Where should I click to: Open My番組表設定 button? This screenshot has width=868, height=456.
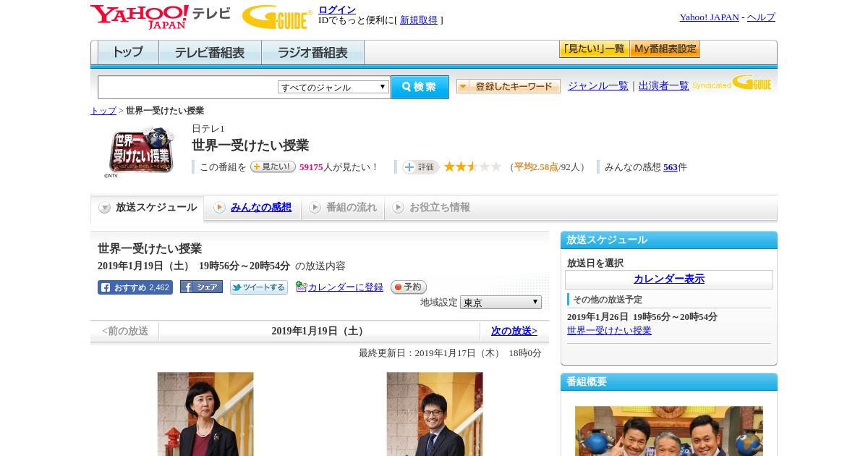pos(665,49)
